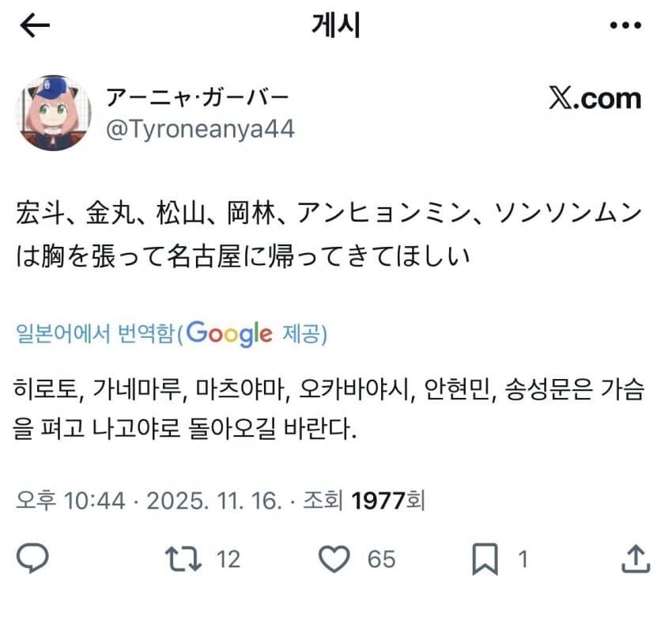
Task: Select the translated Korean text
Action: (329, 409)
